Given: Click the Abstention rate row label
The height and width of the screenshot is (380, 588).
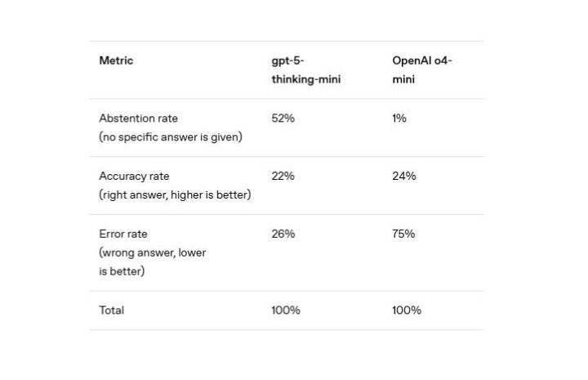Looking at the screenshot, I should pos(138,118).
